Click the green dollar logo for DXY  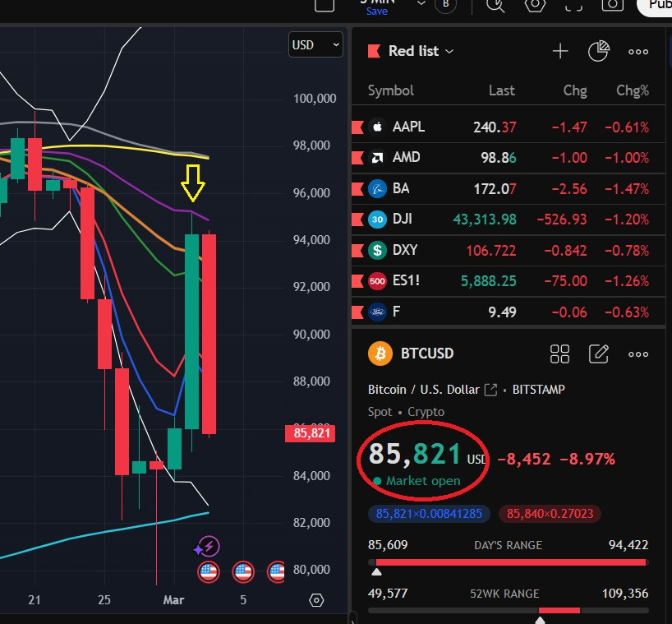[x=377, y=250]
